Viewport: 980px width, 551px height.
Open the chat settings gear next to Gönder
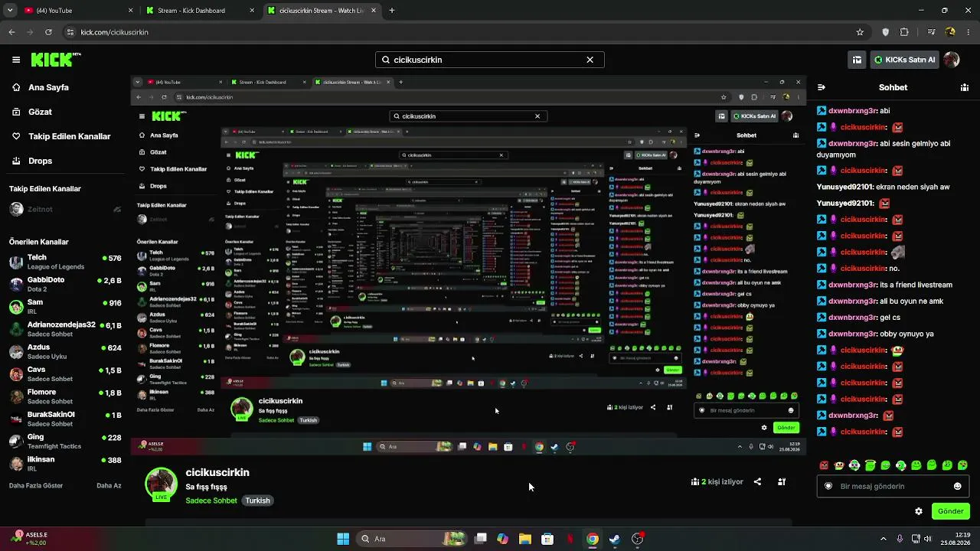919,511
